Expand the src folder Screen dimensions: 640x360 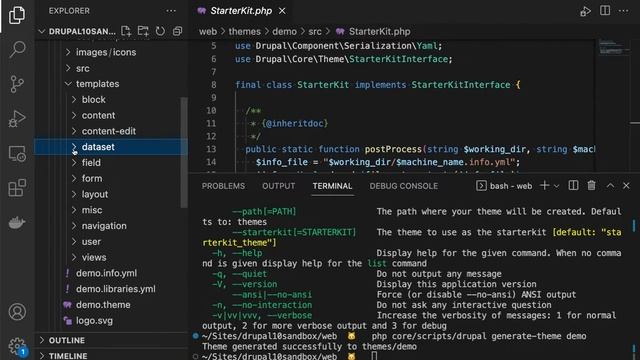pos(82,68)
